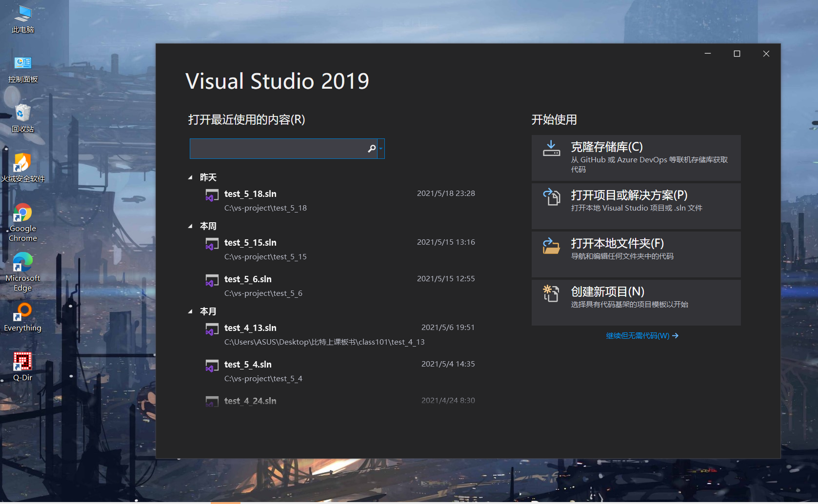Select the Q-Dir desktop shortcut

[23, 367]
